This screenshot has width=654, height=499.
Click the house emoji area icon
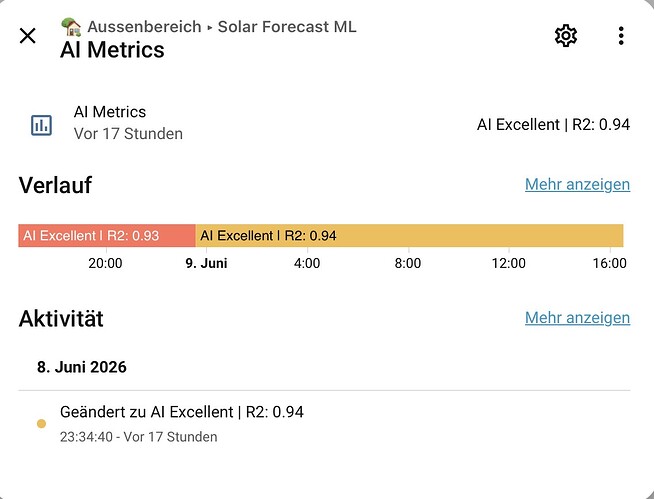coord(71,27)
